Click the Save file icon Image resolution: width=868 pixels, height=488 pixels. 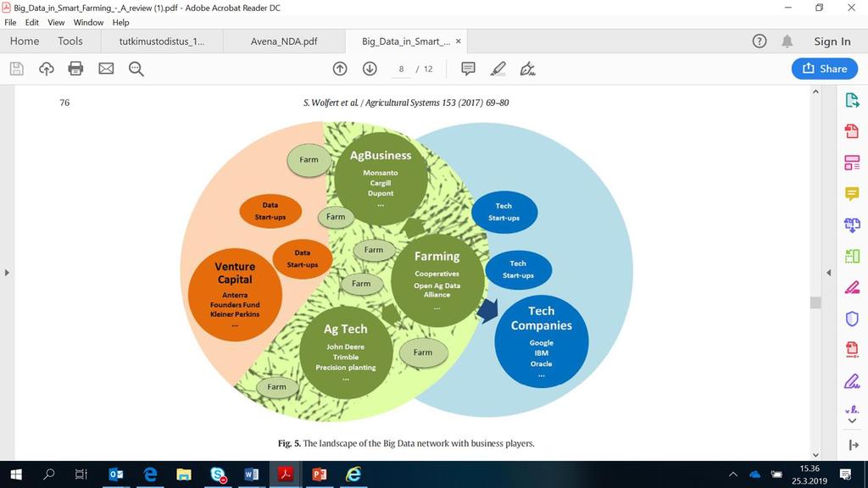(x=17, y=69)
